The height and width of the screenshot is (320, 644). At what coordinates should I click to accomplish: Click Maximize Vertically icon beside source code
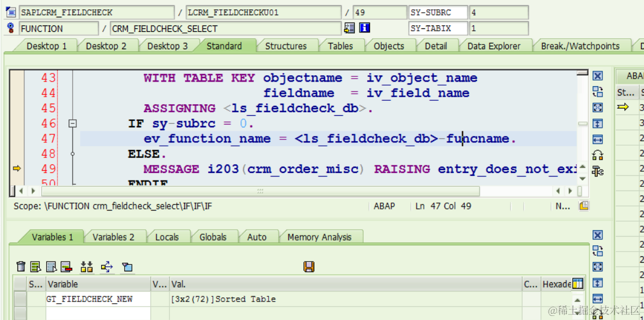click(598, 123)
